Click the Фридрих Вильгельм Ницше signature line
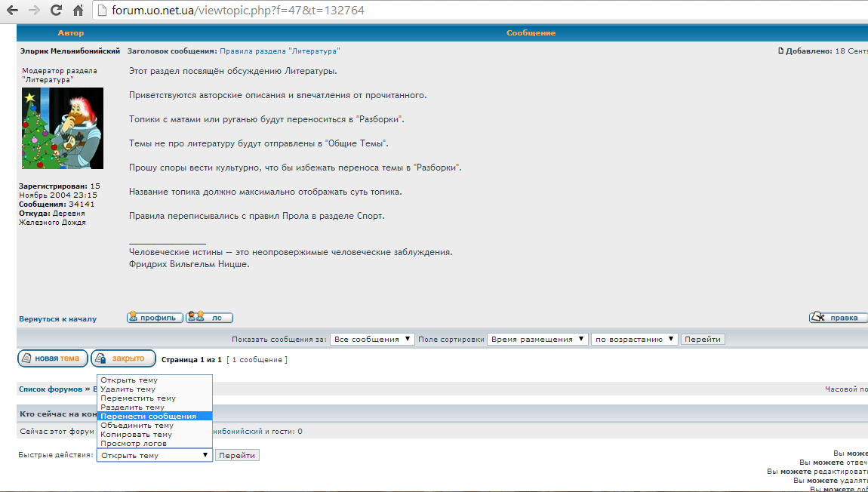The width and height of the screenshot is (868, 492). pyautogui.click(x=189, y=264)
